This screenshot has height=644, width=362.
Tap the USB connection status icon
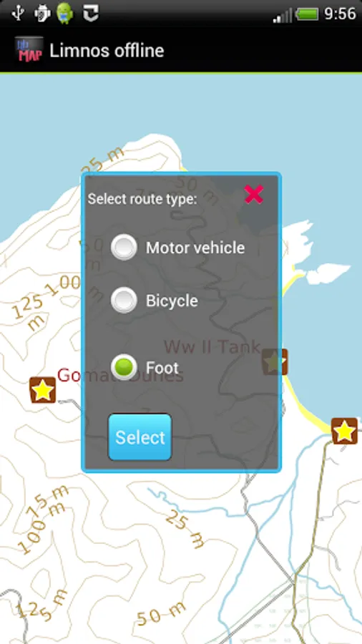(18, 13)
